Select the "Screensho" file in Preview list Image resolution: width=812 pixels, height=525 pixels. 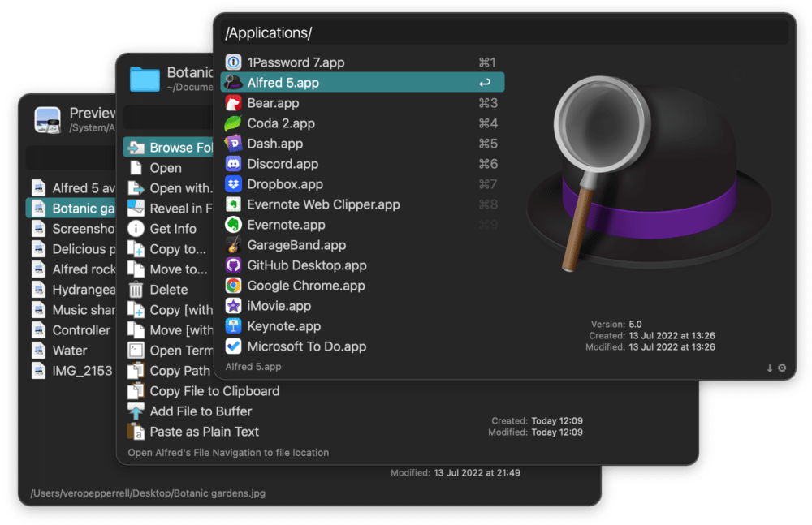(71, 228)
